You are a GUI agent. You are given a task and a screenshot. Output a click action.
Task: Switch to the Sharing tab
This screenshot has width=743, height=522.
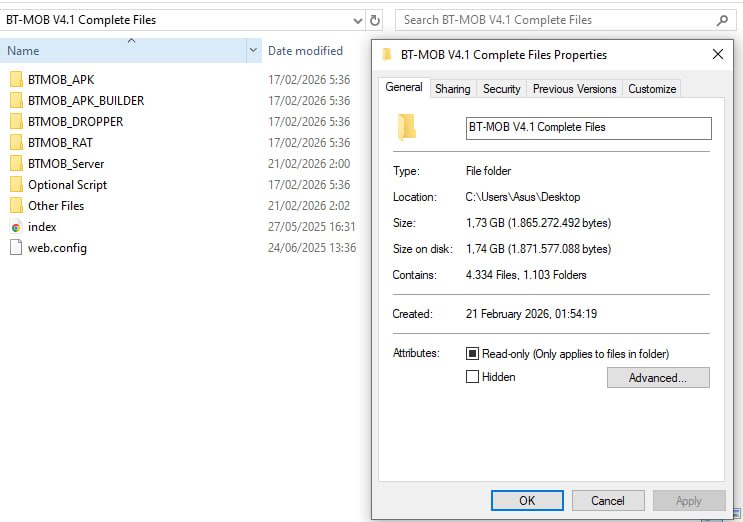coord(452,89)
